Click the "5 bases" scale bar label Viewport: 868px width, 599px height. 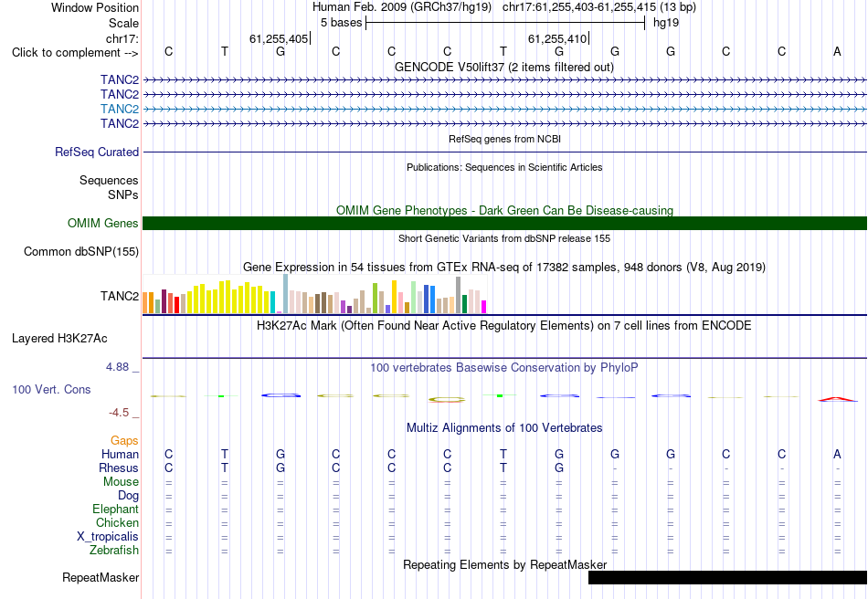[341, 23]
